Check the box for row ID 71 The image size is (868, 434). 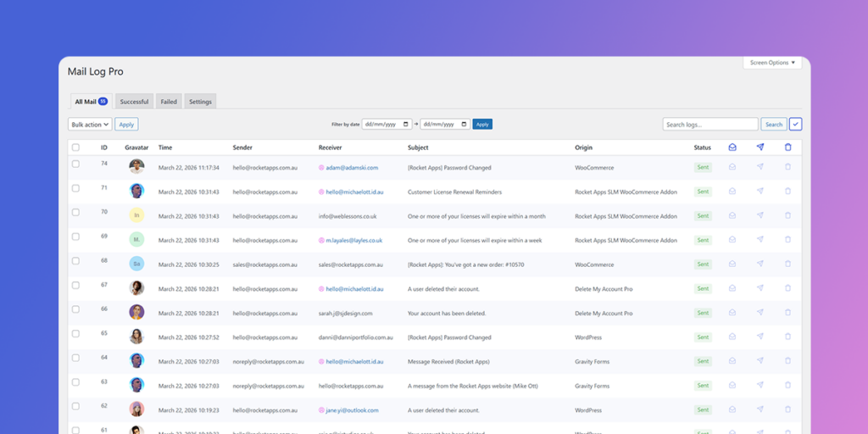pos(75,188)
